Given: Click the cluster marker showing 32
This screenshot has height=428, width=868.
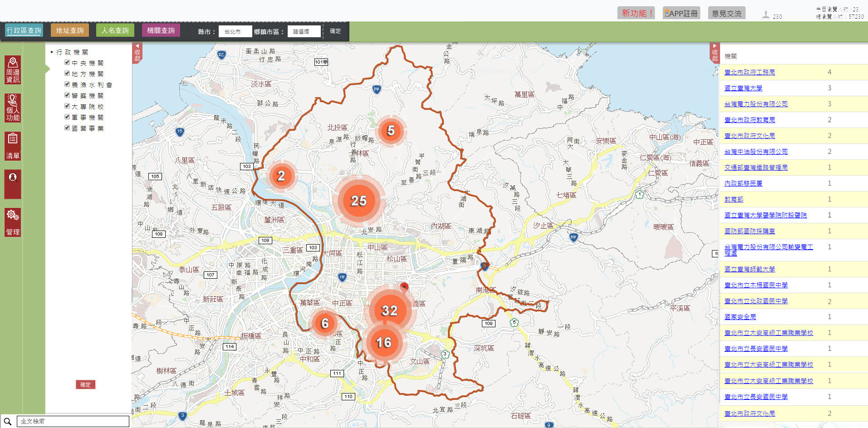Looking at the screenshot, I should (x=389, y=310).
